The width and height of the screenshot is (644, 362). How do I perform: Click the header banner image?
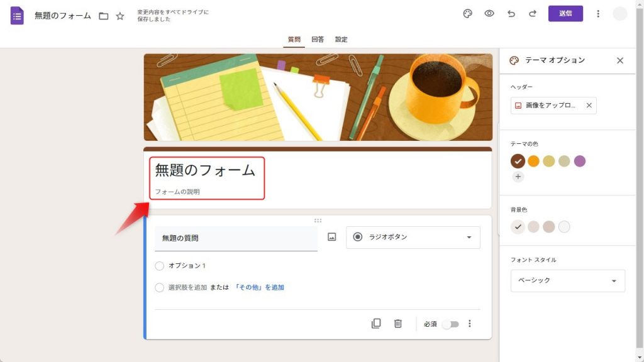pos(318,97)
